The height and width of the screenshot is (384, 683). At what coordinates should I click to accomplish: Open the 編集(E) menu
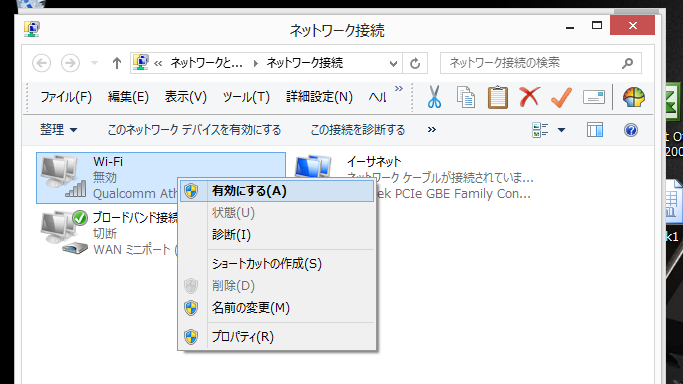[x=128, y=97]
